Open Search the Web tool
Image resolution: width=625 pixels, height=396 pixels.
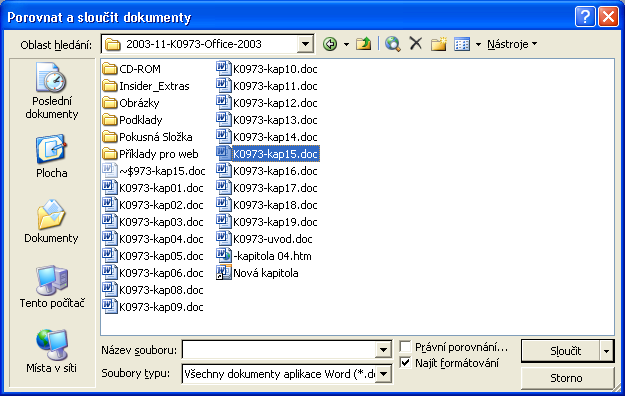tap(393, 44)
